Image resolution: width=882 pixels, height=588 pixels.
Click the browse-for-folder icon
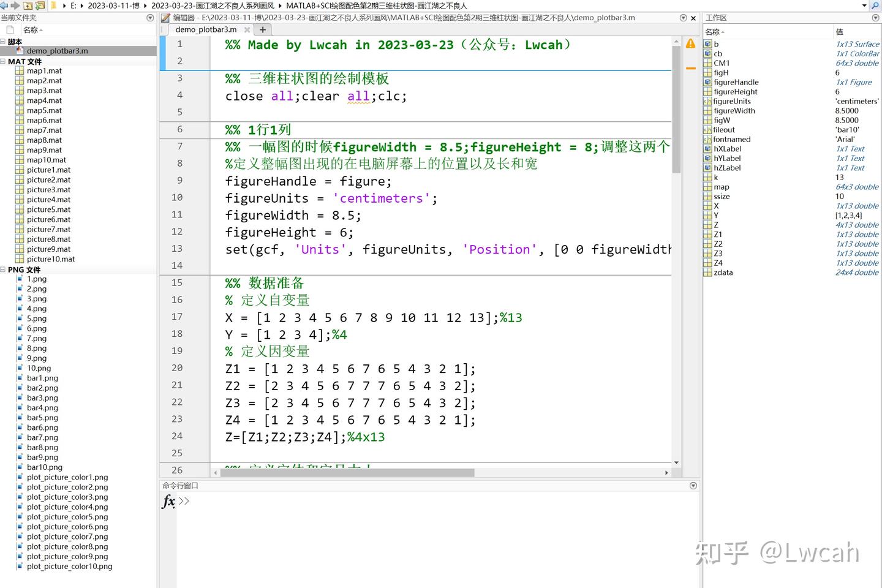tap(40, 5)
